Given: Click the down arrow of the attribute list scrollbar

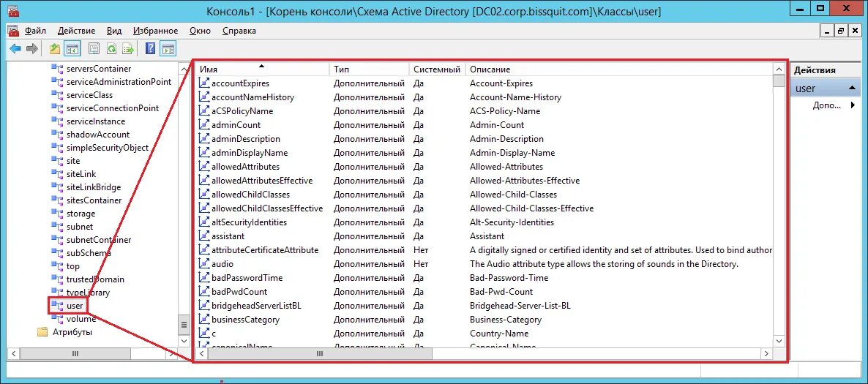Looking at the screenshot, I should 779,341.
